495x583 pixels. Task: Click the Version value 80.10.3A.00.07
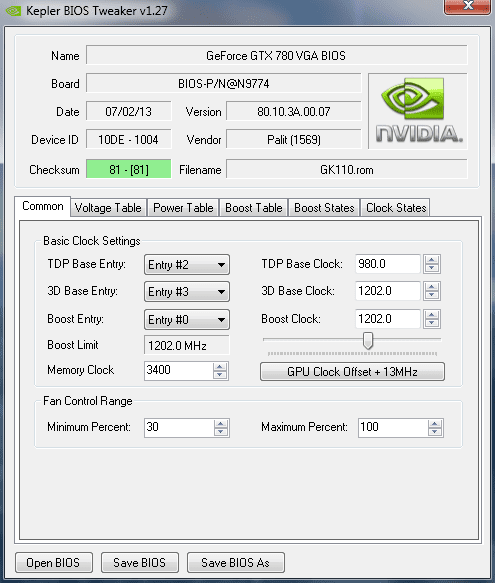coord(294,111)
